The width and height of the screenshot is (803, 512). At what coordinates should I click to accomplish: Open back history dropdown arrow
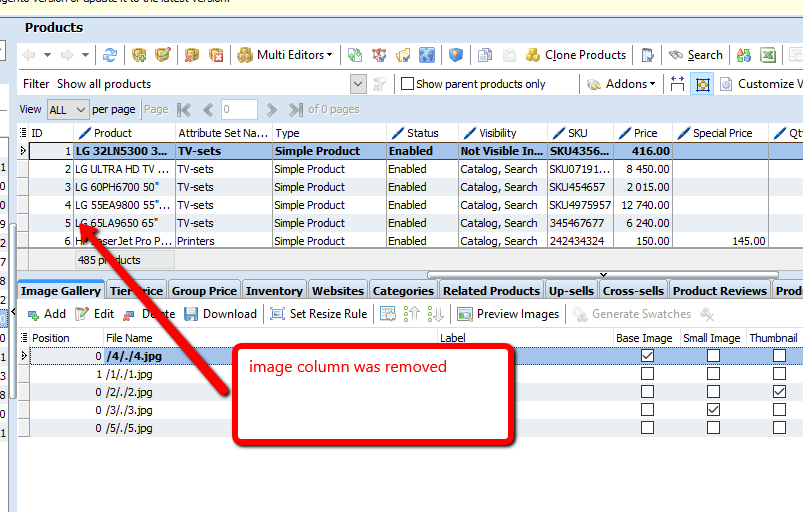click(x=47, y=55)
